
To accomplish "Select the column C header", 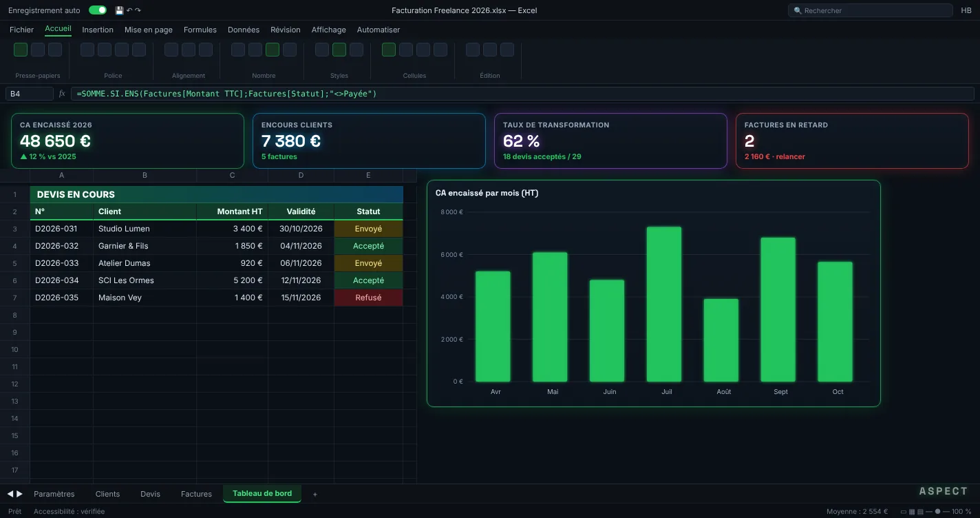I will (x=233, y=176).
